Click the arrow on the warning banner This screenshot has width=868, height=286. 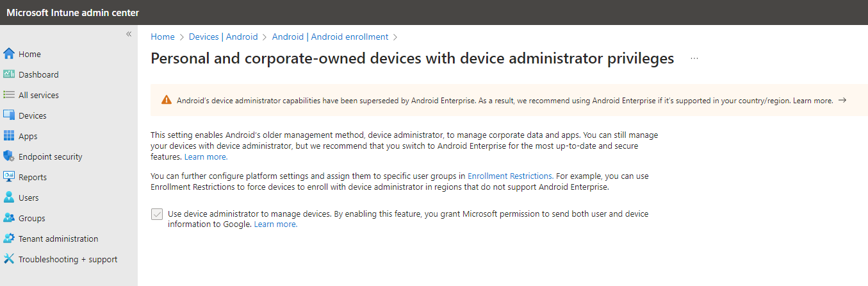point(842,100)
